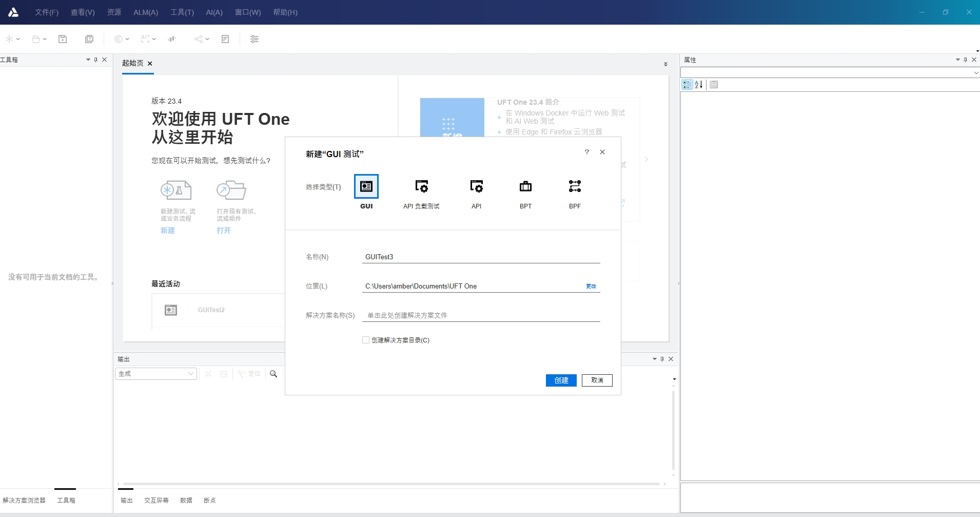This screenshot has height=517, width=980.
Task: Open the output type dropdown showing 生成
Action: pos(156,374)
